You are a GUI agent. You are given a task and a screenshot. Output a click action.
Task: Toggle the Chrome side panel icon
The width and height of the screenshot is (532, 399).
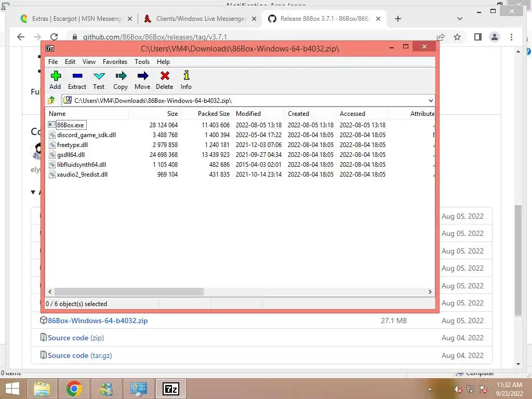(478, 37)
